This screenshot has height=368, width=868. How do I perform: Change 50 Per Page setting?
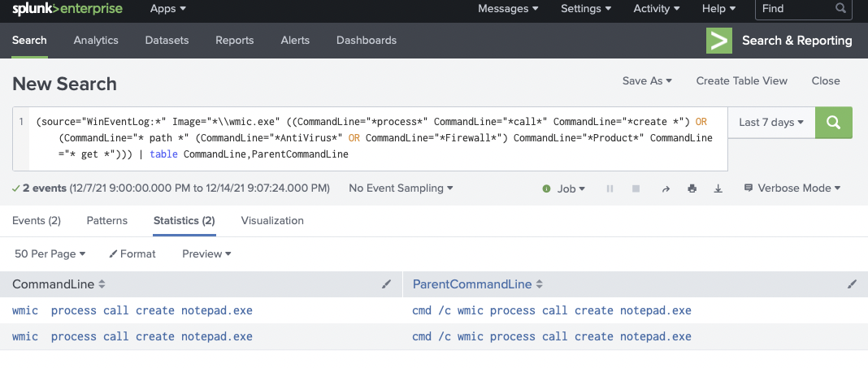50,254
